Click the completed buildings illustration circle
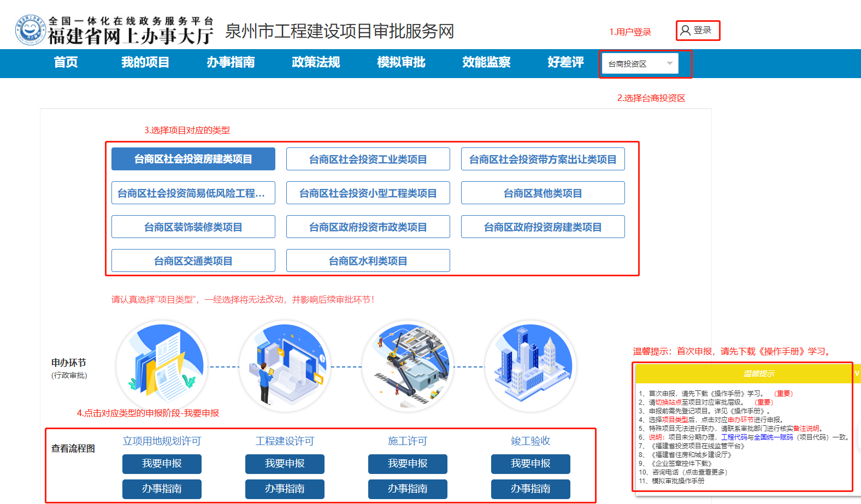 [x=530, y=366]
